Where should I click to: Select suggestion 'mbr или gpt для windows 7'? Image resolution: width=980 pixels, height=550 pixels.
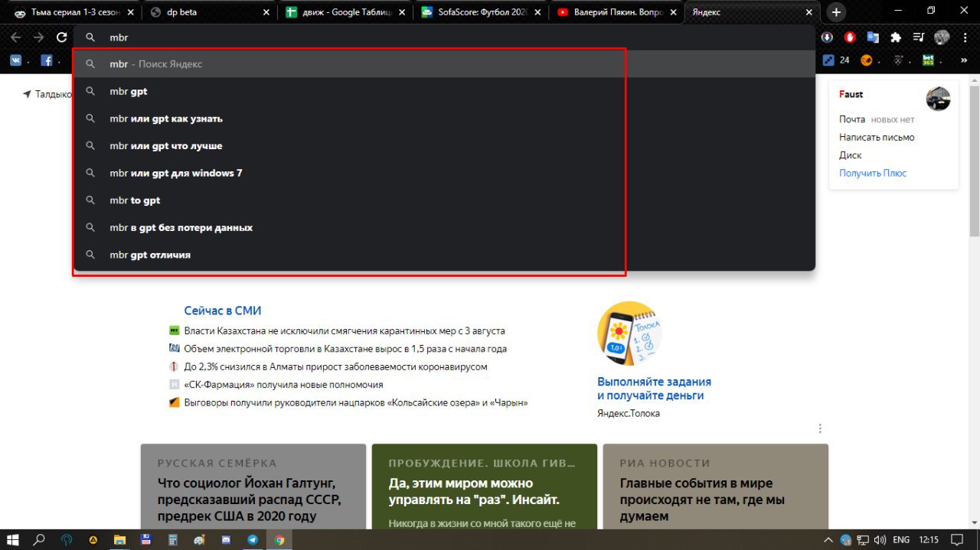click(x=444, y=173)
